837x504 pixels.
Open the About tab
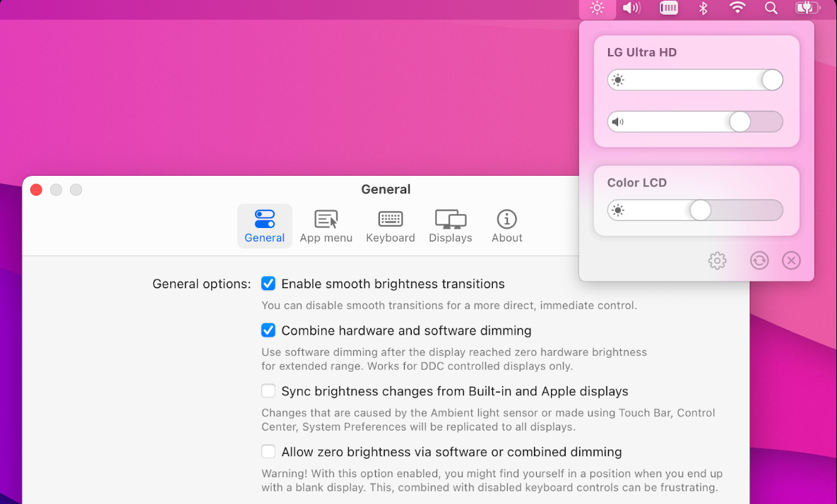click(506, 226)
